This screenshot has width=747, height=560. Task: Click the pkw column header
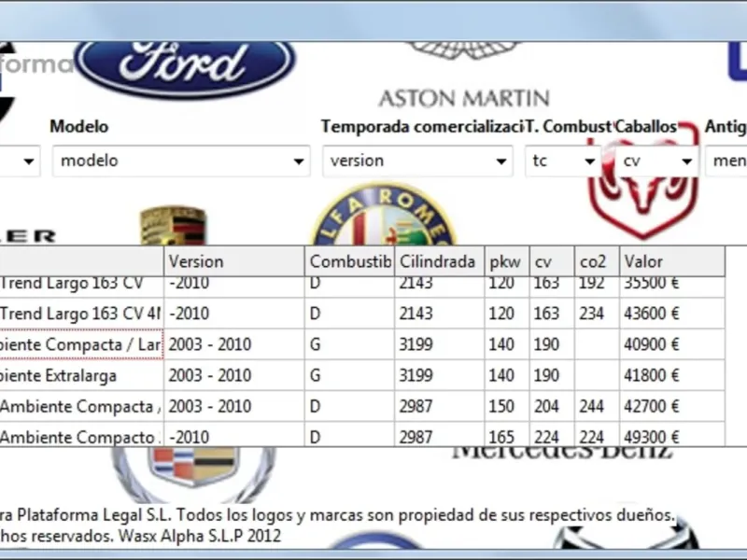(506, 261)
